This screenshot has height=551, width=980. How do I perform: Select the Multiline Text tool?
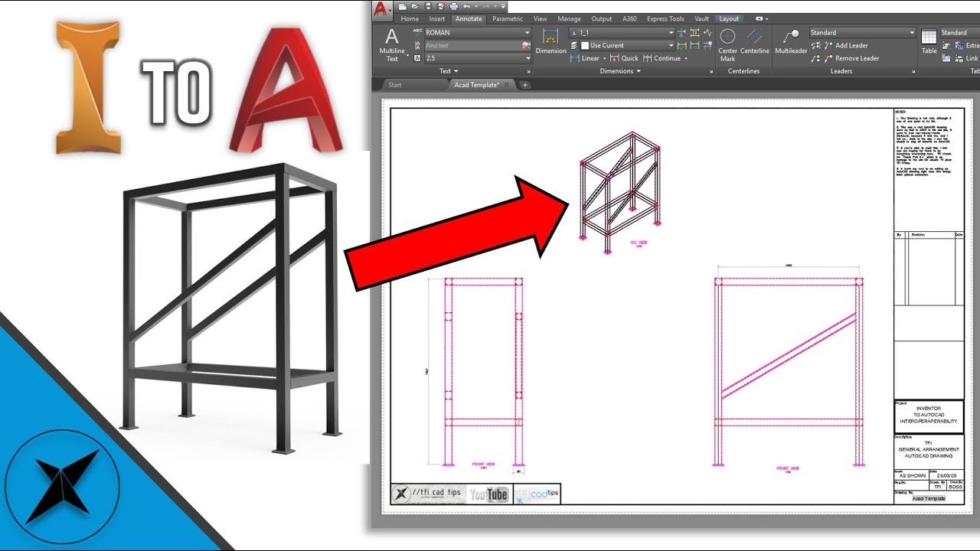coord(392,44)
